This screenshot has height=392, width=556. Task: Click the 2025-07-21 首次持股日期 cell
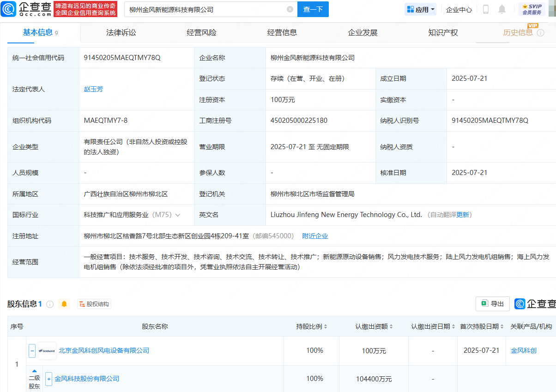click(x=482, y=350)
